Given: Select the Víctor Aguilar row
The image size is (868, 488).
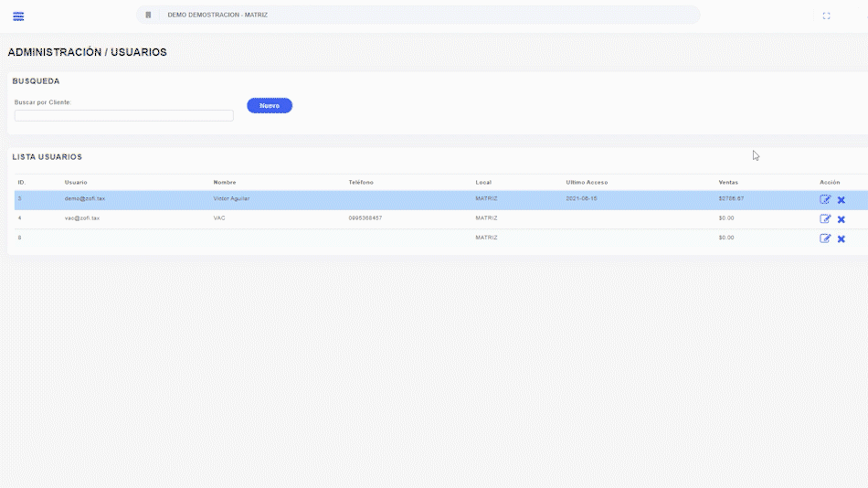Looking at the screenshot, I should click(x=231, y=198).
